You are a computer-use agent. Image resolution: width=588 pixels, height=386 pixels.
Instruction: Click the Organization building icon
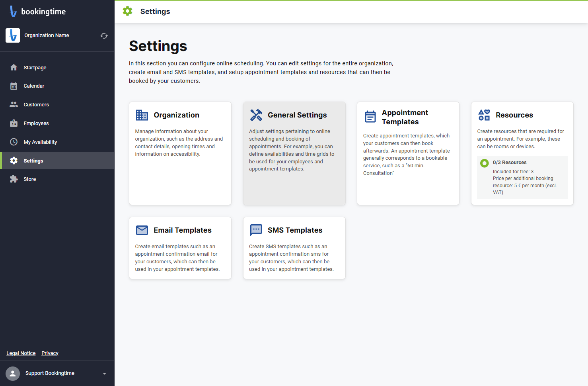click(142, 115)
